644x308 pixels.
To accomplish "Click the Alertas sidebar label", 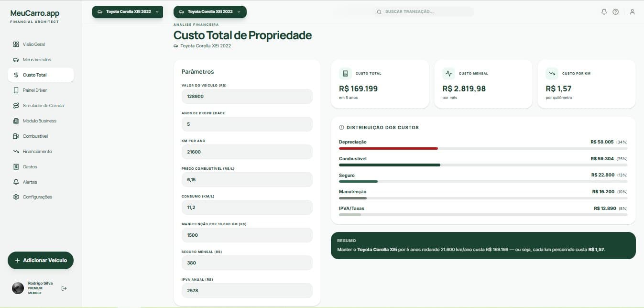I will 30,182.
